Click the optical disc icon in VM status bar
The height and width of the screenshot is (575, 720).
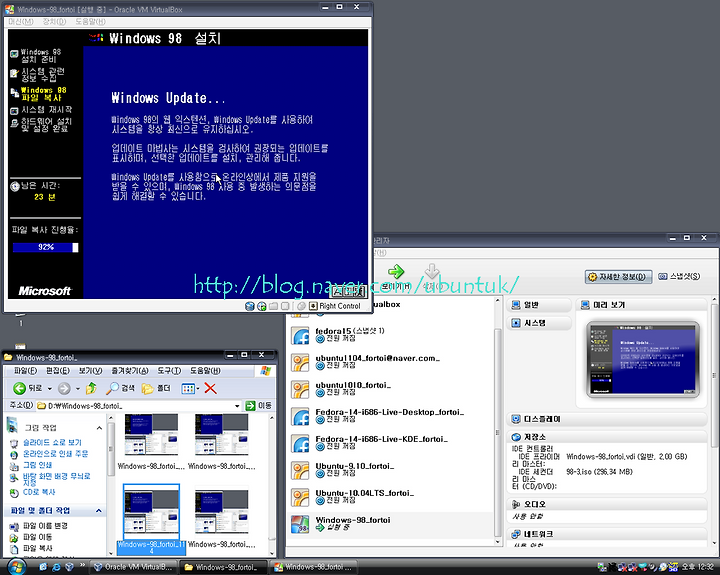tap(262, 306)
